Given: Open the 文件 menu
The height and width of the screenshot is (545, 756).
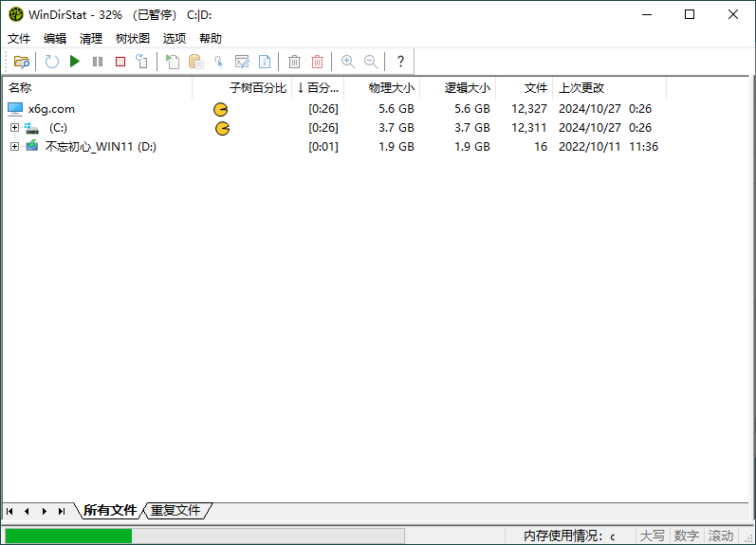Looking at the screenshot, I should click(19, 39).
